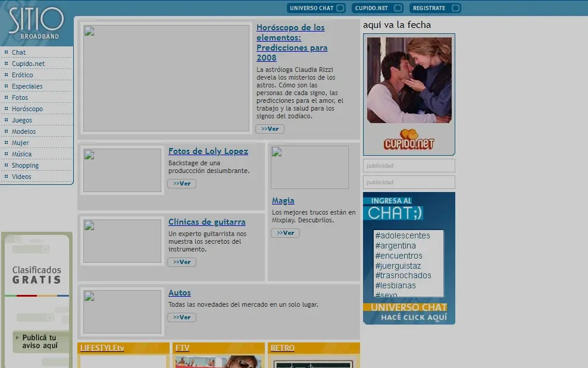Viewport: 588px width, 368px height.
Task: Click the first publicidad box
Action: [x=409, y=166]
